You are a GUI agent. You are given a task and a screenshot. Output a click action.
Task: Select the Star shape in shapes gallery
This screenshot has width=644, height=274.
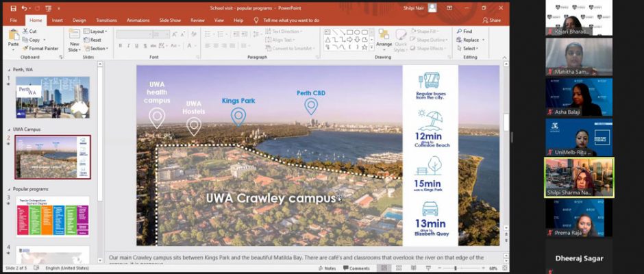364,47
